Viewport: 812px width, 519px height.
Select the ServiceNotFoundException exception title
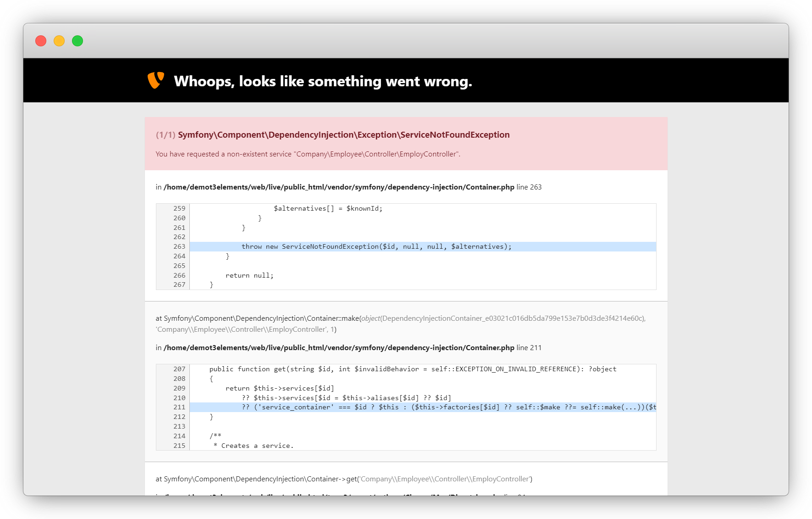[x=343, y=135]
